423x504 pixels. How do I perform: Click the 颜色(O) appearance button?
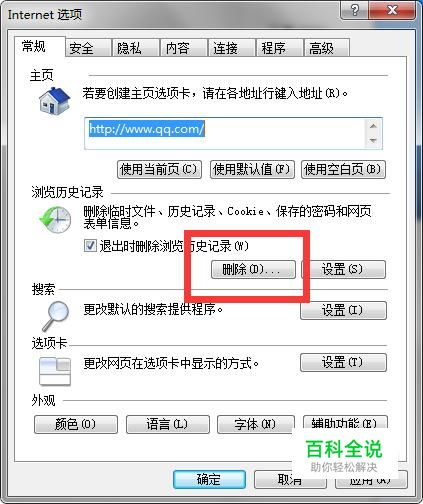(76, 424)
